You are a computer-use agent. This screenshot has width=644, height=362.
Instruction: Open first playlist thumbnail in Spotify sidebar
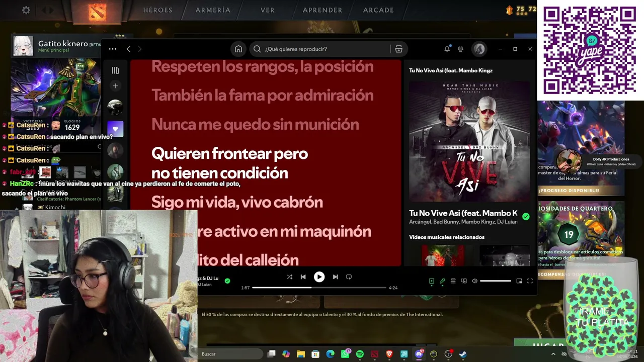click(x=115, y=107)
